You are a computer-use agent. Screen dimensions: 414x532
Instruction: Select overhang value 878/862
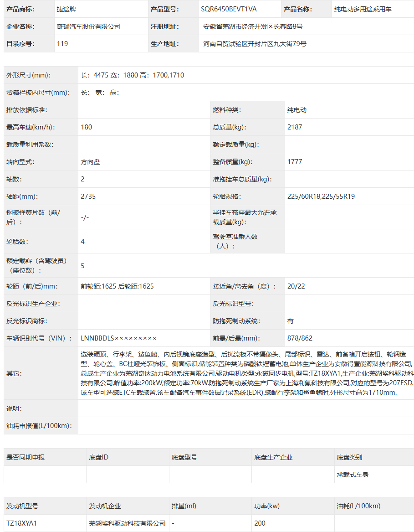pos(300,338)
